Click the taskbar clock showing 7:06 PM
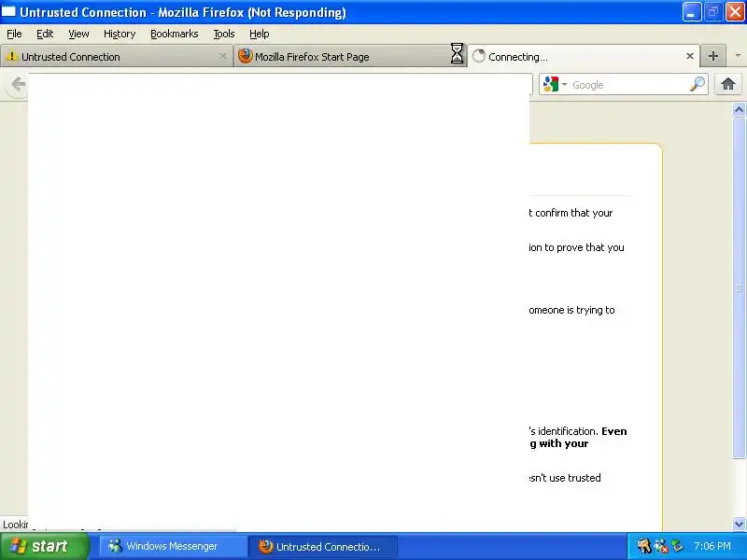This screenshot has height=560, width=747. 712,546
